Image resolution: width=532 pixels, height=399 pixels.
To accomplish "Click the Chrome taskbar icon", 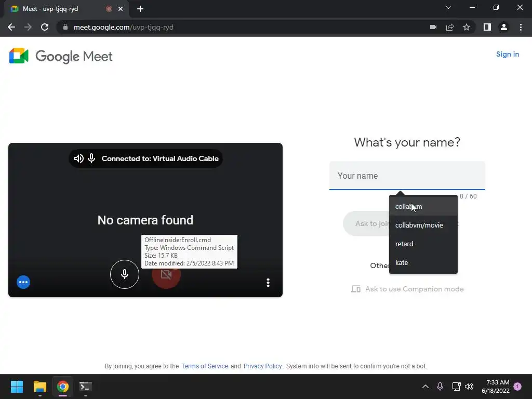I will click(x=63, y=387).
